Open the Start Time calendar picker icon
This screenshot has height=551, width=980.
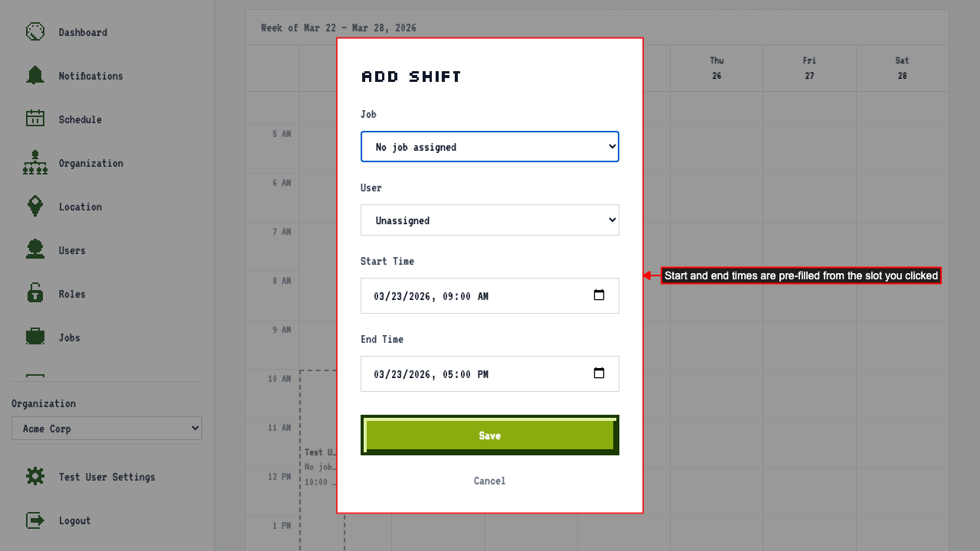[599, 295]
